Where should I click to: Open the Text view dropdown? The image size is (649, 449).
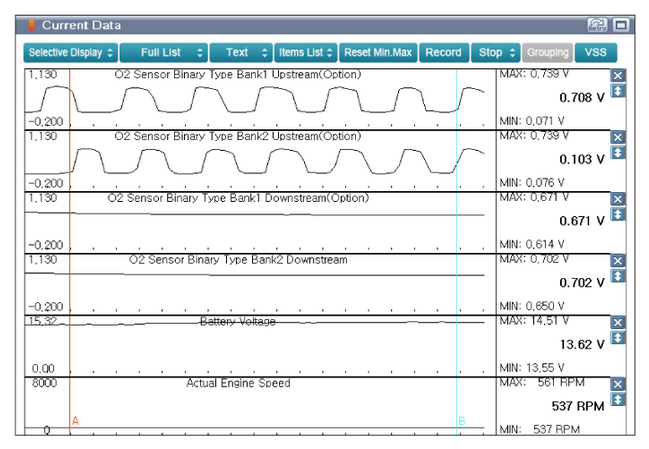point(241,53)
